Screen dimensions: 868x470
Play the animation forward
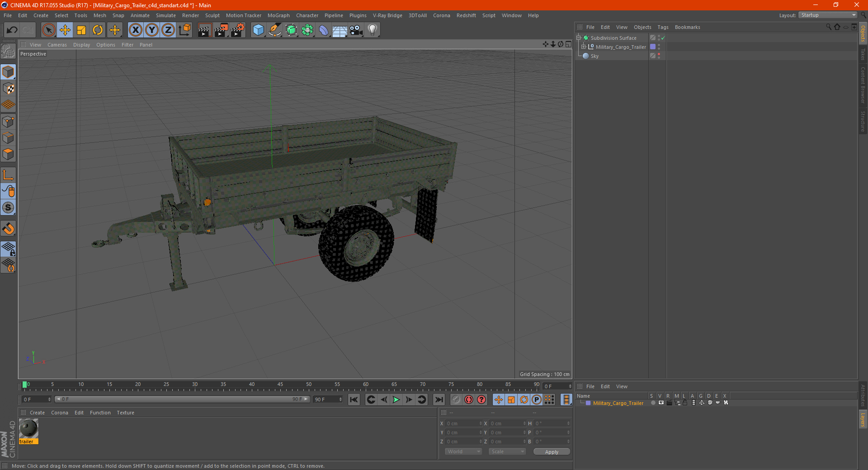(396, 399)
